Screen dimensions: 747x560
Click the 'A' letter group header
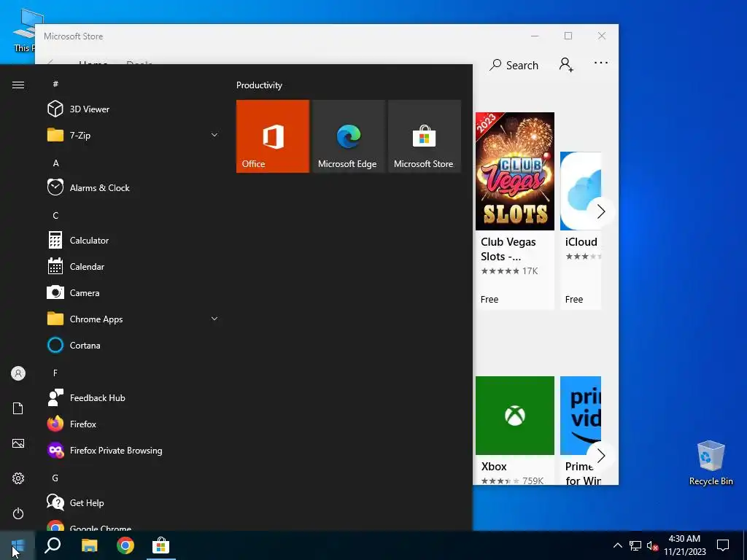coord(55,163)
